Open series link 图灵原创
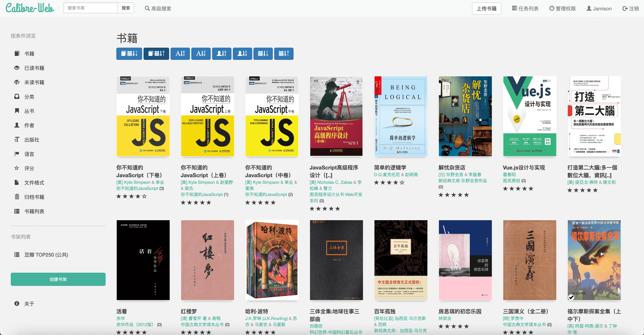644x335 pixels. (x=512, y=181)
